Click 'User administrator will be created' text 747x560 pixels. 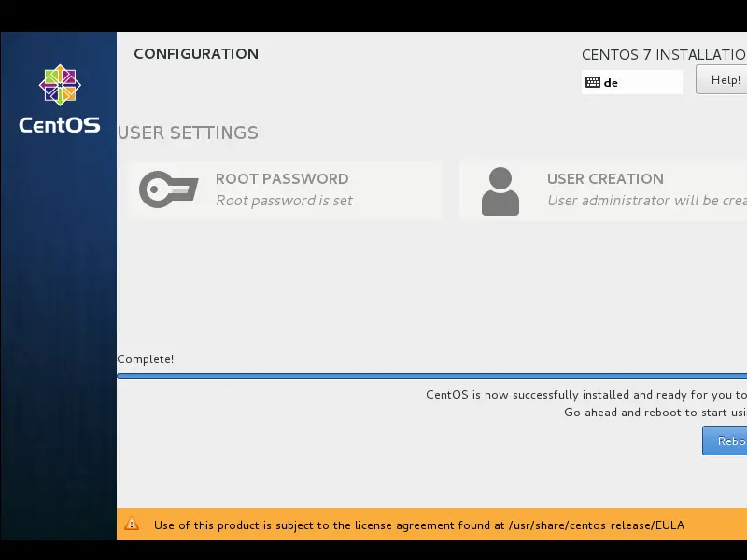647,201
